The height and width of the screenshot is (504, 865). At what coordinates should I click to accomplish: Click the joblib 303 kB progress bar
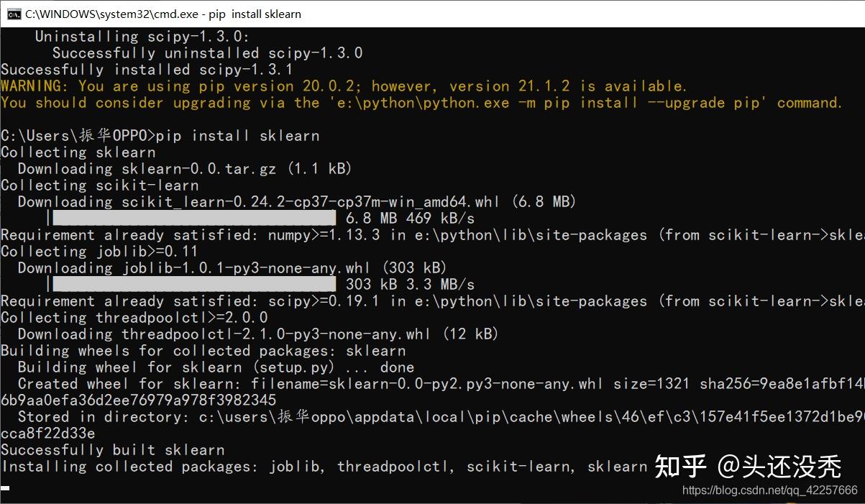194,284
